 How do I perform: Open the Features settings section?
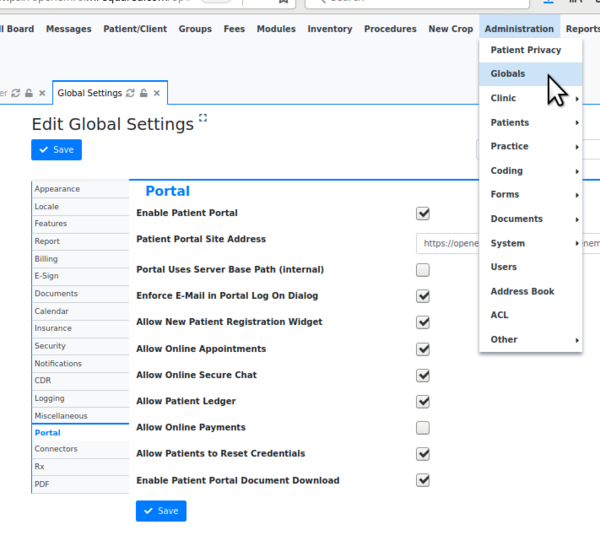click(x=80, y=224)
